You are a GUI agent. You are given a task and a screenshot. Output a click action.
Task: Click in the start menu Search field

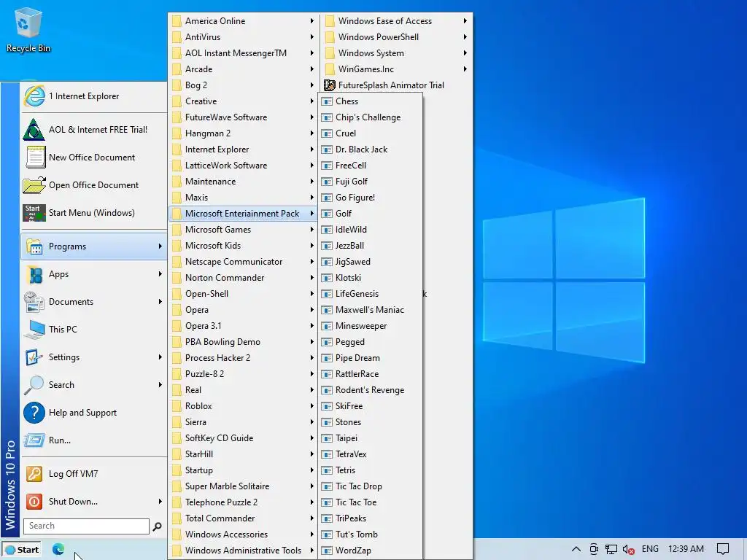(86, 526)
